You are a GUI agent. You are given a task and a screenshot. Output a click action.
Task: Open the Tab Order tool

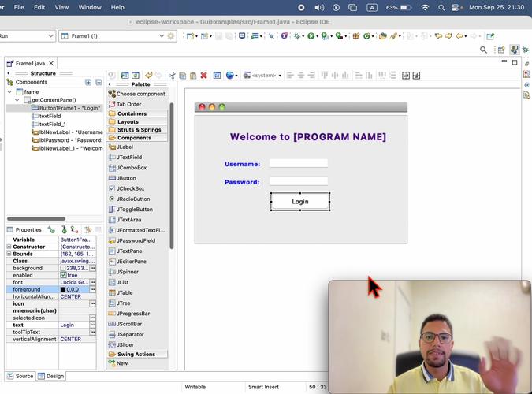(128, 104)
